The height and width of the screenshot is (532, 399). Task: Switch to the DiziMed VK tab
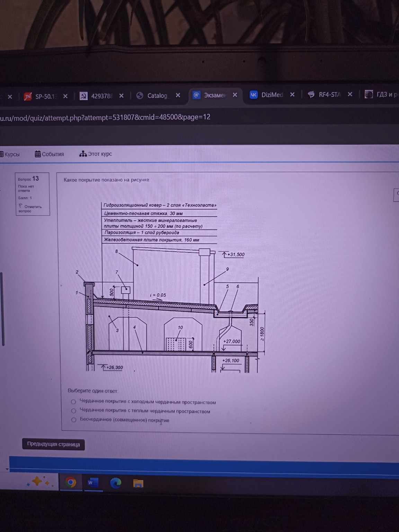tap(271, 95)
